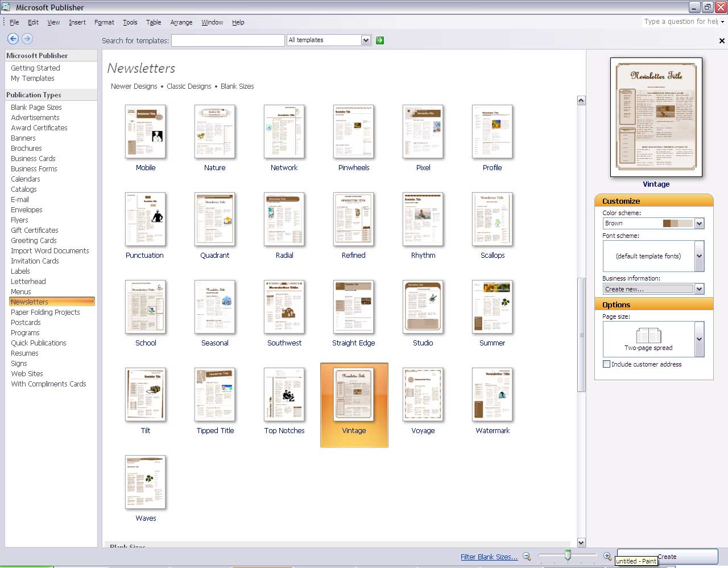Click the thumbnail zoom slider handle
Screen dimensions: 728x568
point(568,555)
